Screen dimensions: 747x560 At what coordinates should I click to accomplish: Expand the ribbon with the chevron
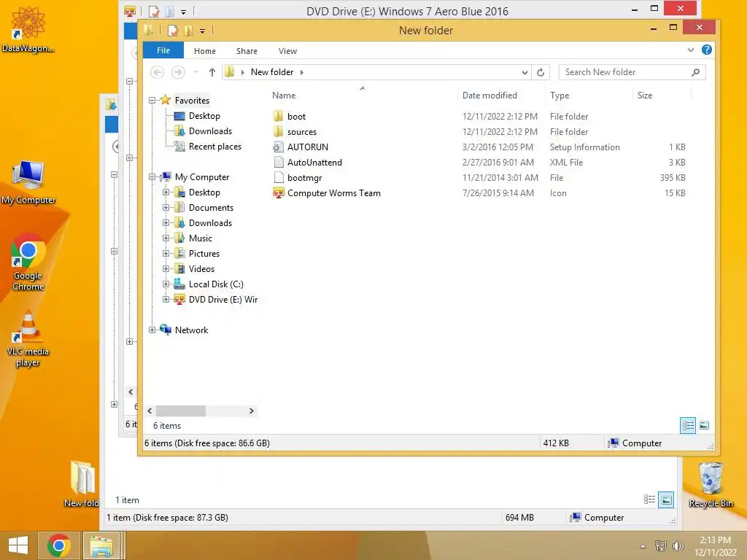691,50
